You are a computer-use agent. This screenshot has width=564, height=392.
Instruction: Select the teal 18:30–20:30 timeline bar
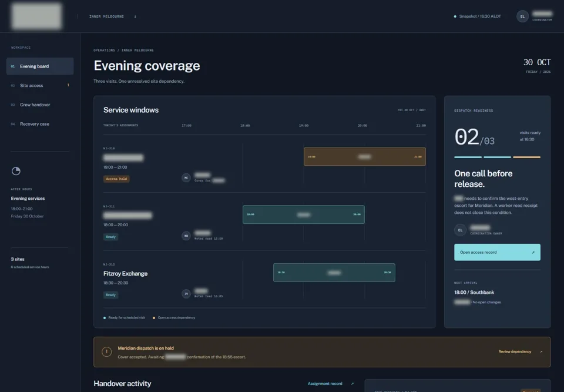click(x=334, y=273)
